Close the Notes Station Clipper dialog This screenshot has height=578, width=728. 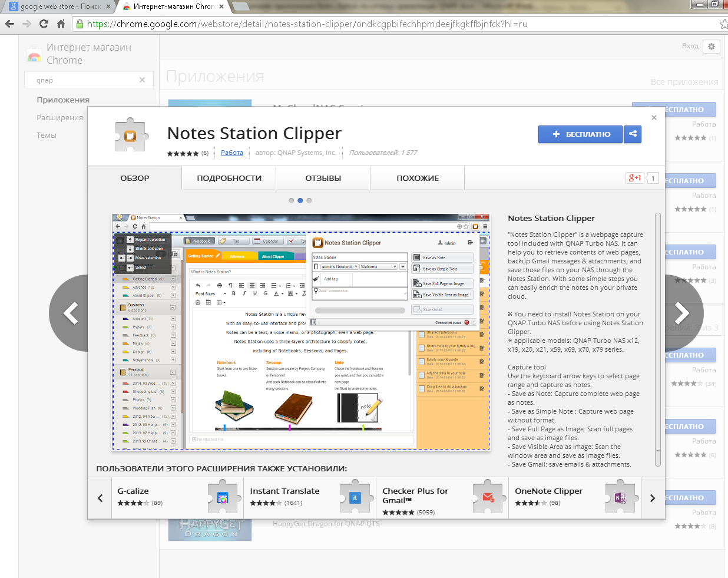[654, 118]
